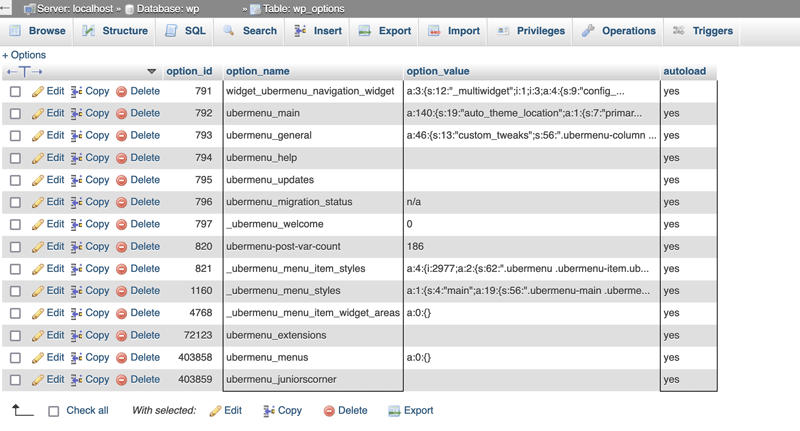The image size is (800, 431).
Task: Select checkbox for ubermenu_migration_status row
Action: (15, 202)
